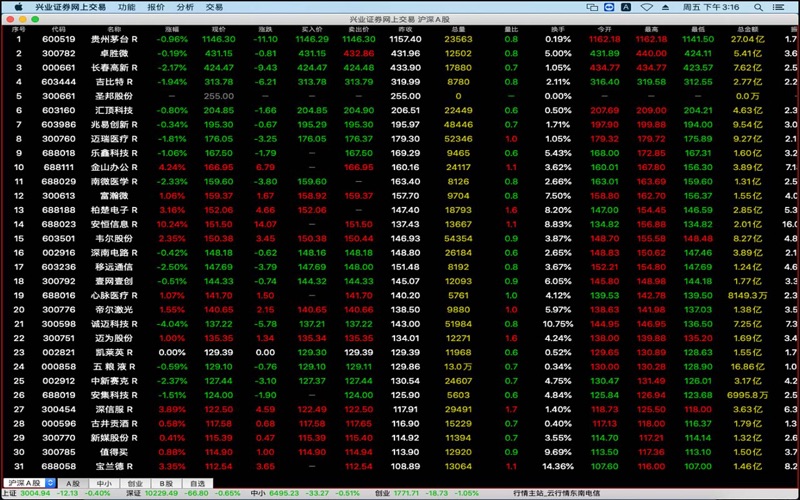Expand the 沪深A股 market dropdown
Viewport: 800px width, 500px height.
[x=29, y=483]
